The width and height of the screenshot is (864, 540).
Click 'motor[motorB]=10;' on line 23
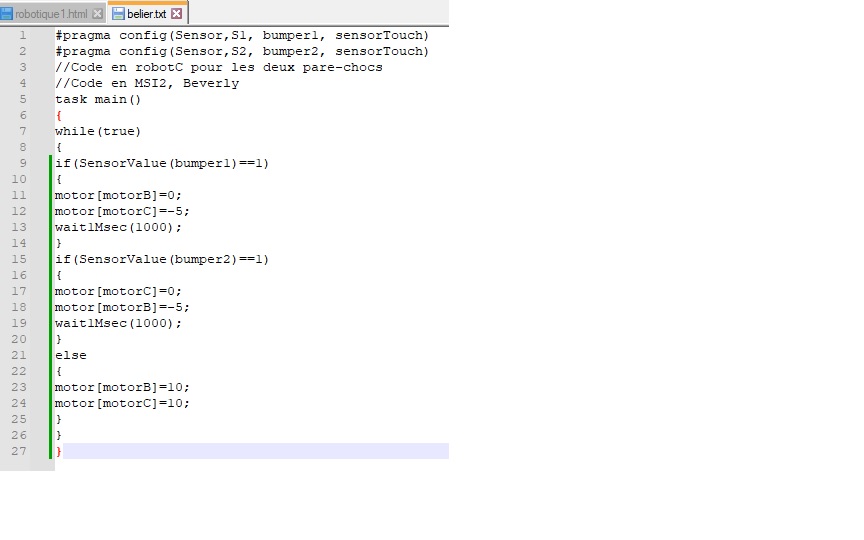[122, 387]
